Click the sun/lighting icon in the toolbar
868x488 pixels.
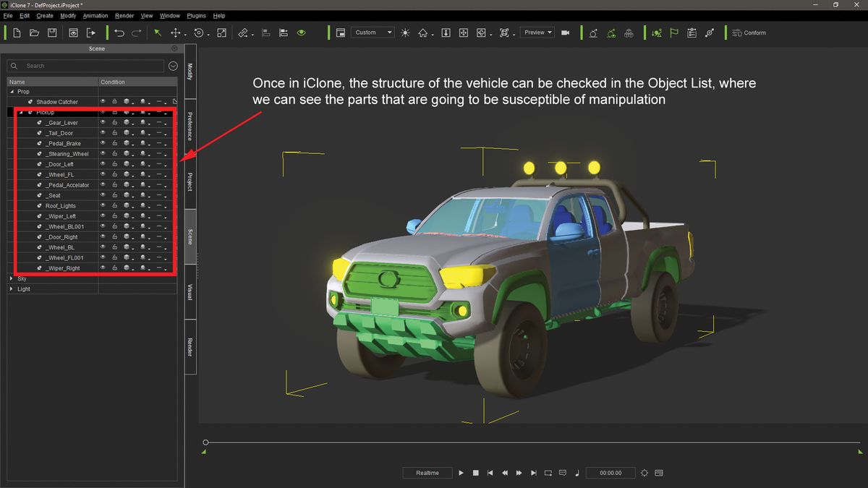tap(404, 32)
